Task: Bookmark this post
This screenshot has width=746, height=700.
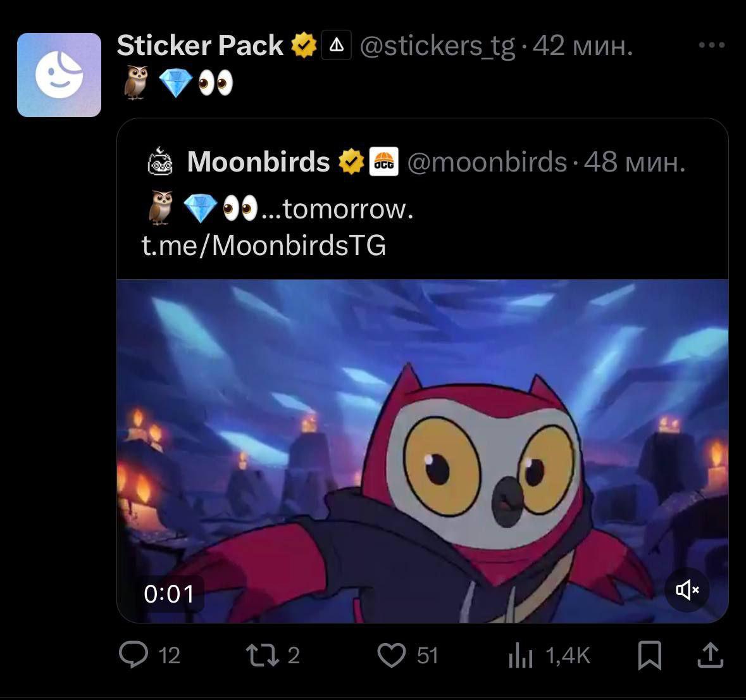Action: point(649,655)
